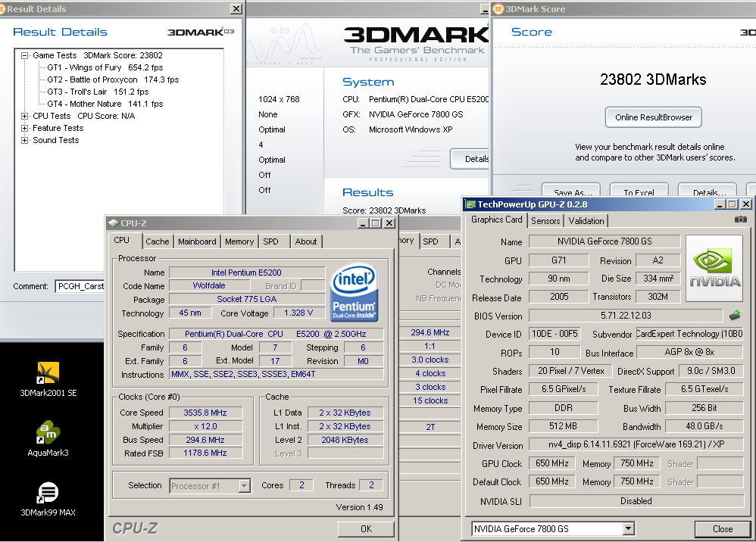Collapse the Game Tests tree node

[24, 55]
